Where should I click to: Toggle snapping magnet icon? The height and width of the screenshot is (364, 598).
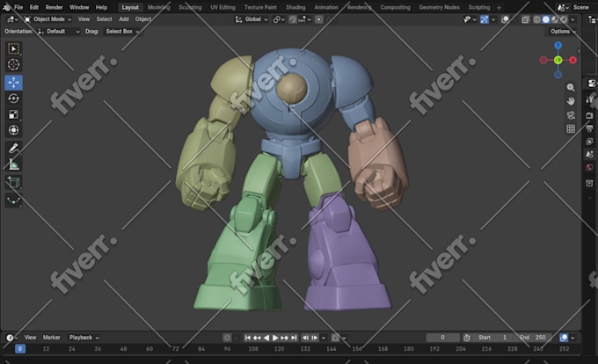click(x=293, y=19)
